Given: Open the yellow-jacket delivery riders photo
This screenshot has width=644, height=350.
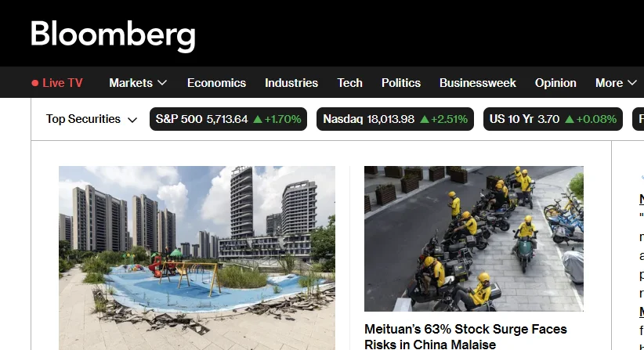Looking at the screenshot, I should pyautogui.click(x=473, y=238).
